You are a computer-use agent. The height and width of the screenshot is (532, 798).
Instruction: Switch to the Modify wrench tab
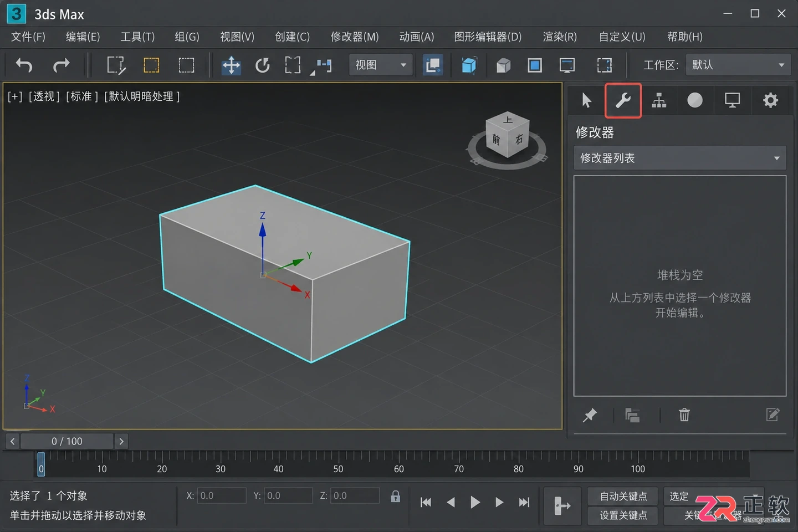point(623,100)
